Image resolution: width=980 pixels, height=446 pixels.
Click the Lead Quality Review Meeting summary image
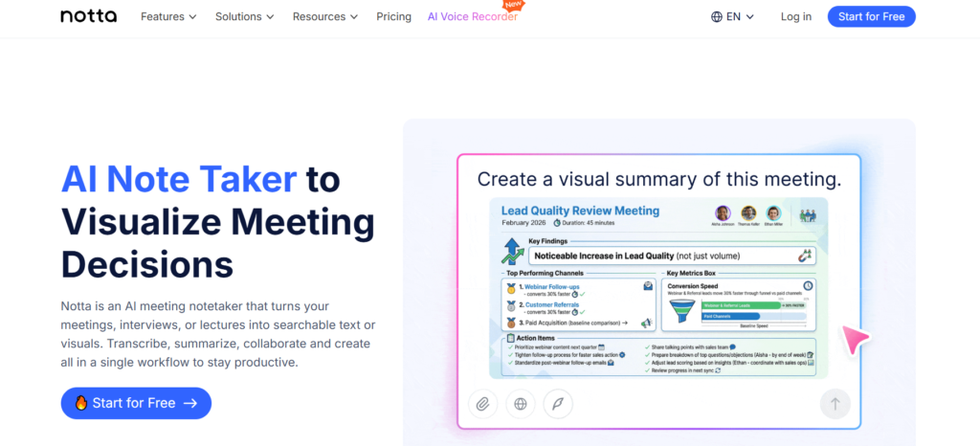[x=658, y=288]
